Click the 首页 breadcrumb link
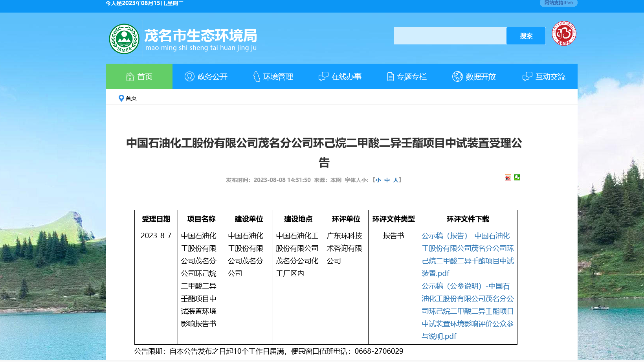 (x=131, y=98)
